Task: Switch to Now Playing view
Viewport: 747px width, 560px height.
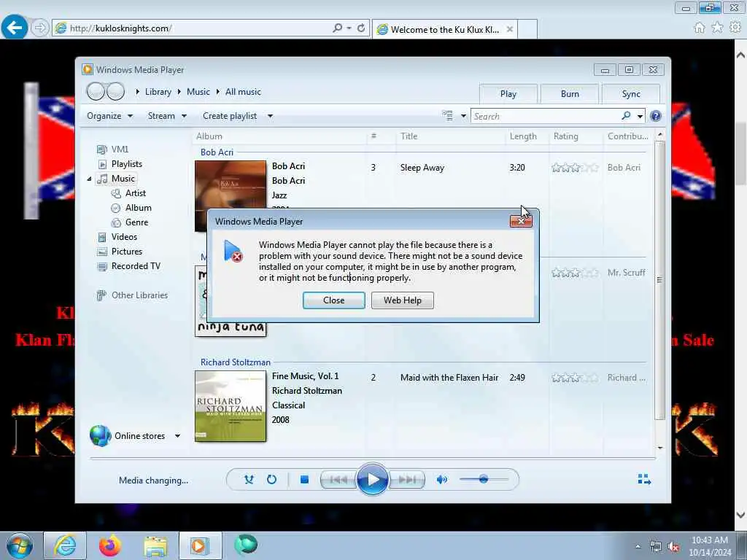Action: coord(644,479)
